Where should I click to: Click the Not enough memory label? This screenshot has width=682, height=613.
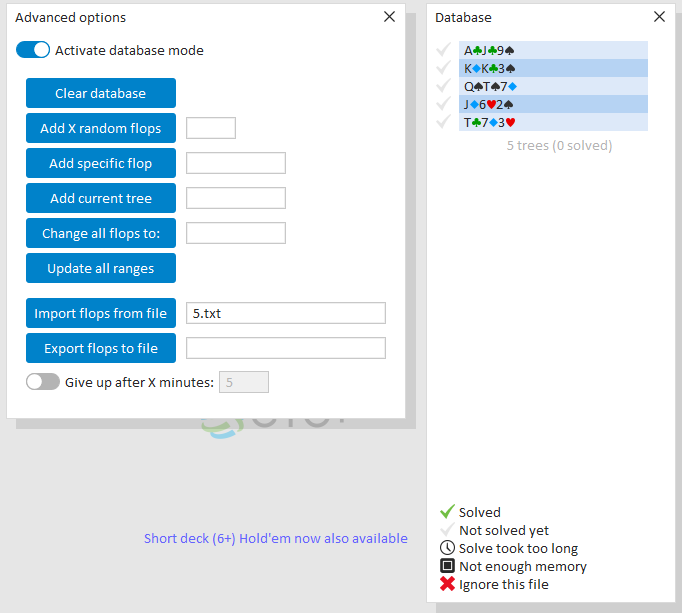coord(523,566)
